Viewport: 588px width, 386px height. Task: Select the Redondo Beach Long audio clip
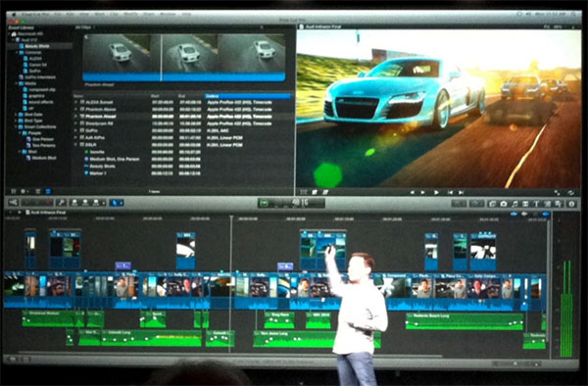pos(465,321)
